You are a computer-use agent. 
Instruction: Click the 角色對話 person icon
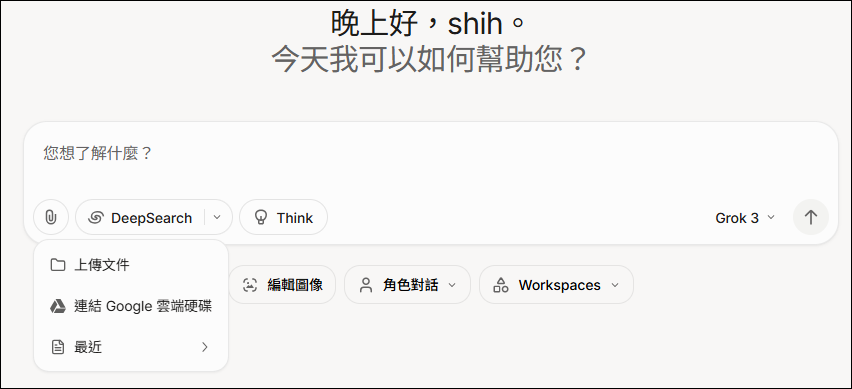point(366,285)
